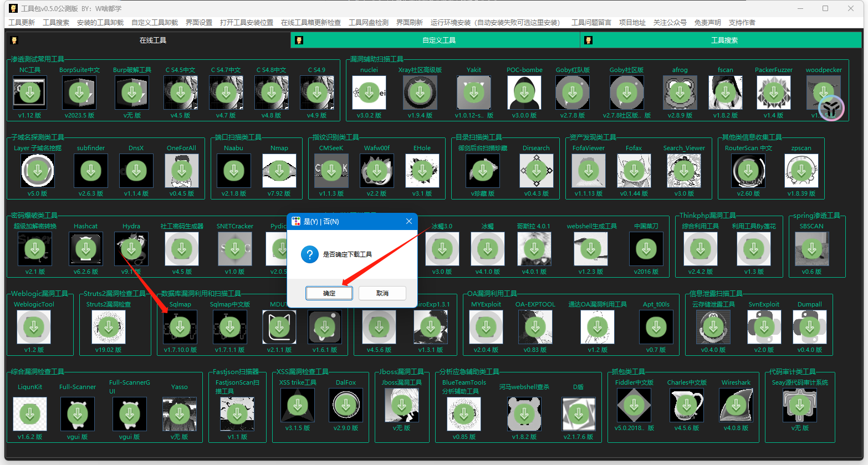Select the 在线工具 tab
Viewport: 868px width, 465px height.
[148, 40]
